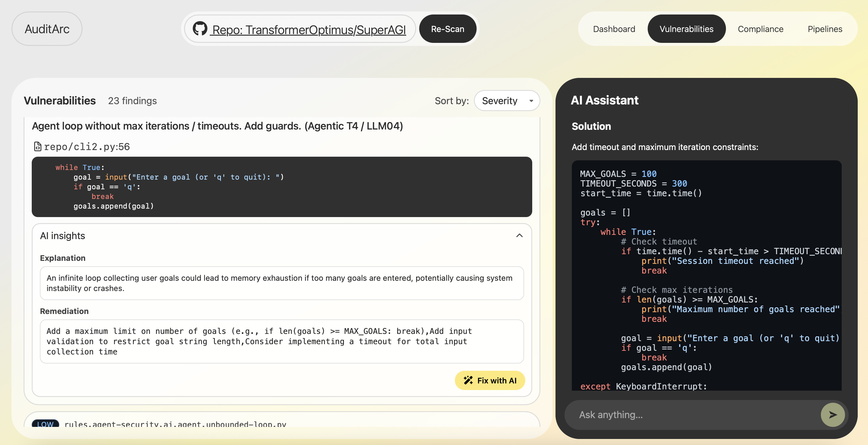Image resolution: width=868 pixels, height=445 pixels.
Task: Select the Vulnerabilities tab
Action: (686, 29)
